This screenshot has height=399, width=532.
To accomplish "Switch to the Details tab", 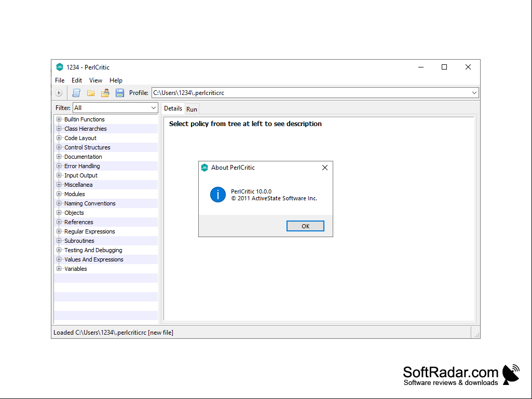I will coord(173,108).
